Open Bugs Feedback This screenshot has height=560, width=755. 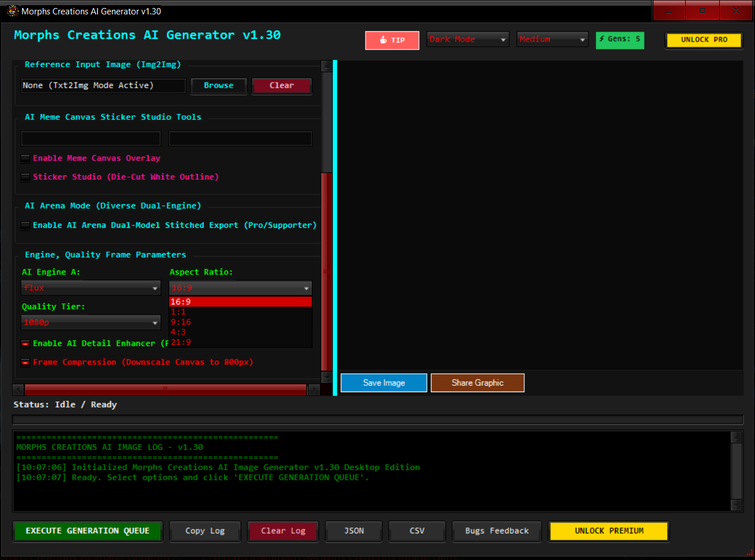497,531
